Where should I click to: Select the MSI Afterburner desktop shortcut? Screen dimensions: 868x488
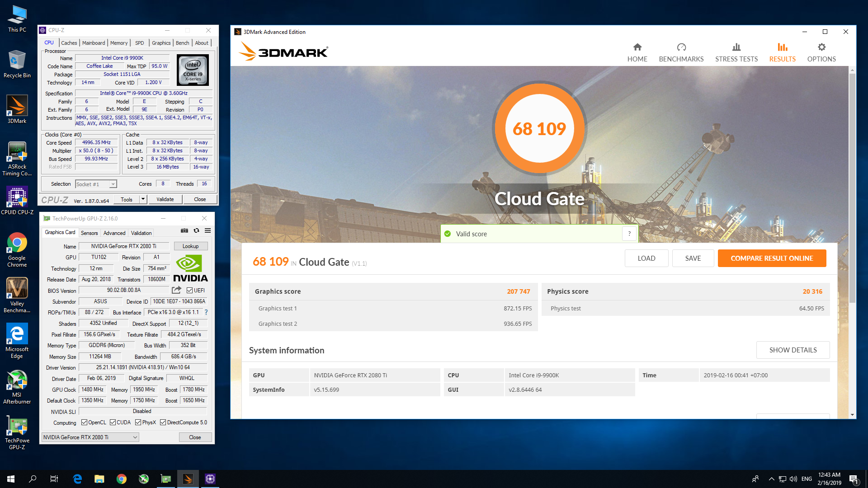point(17,387)
